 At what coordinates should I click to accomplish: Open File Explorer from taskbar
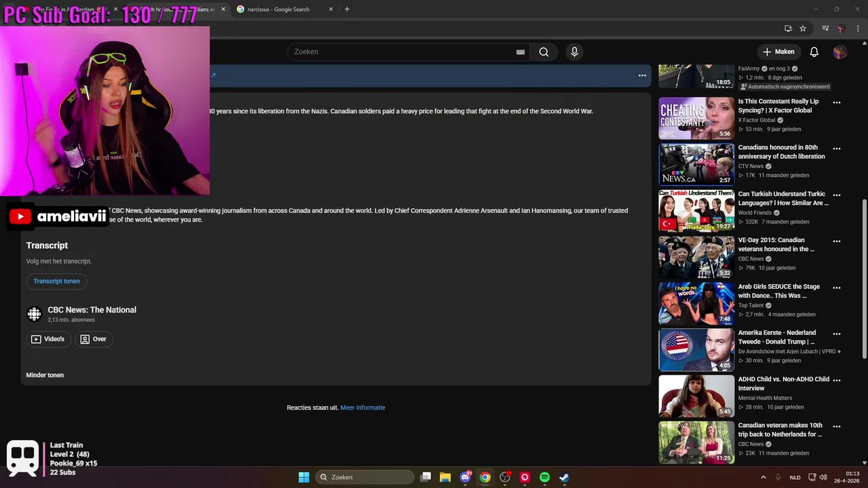pos(446,477)
